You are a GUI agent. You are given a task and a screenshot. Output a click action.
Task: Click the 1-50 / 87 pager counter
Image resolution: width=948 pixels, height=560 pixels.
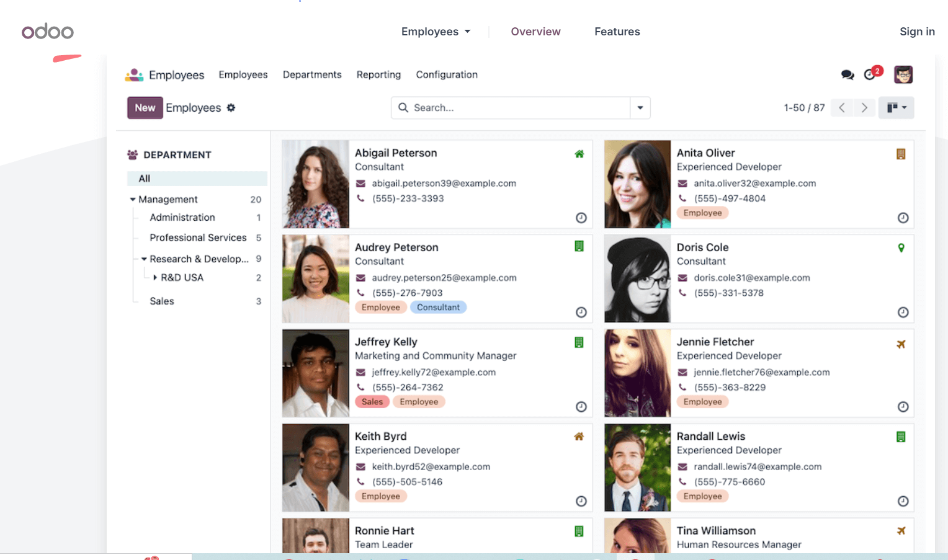[x=804, y=108]
